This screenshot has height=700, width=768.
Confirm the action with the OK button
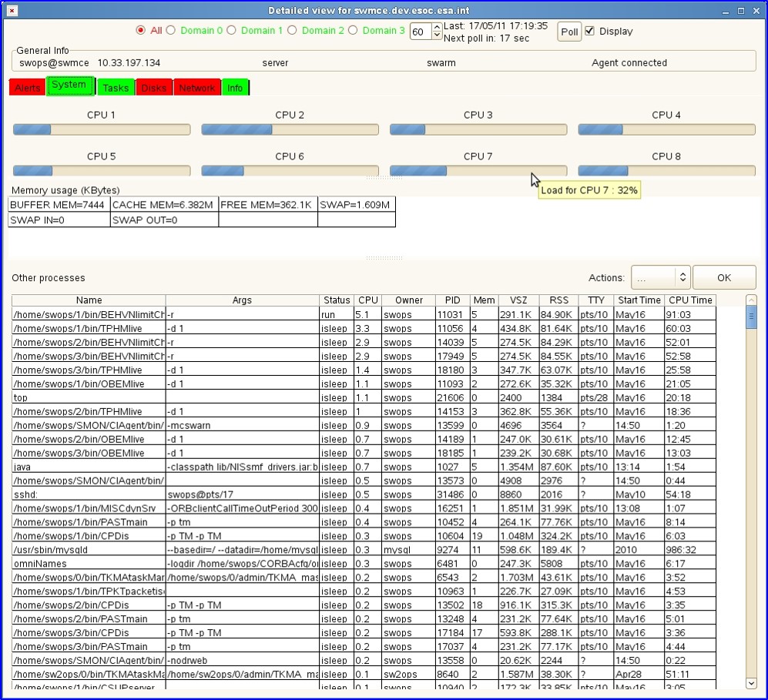724,277
